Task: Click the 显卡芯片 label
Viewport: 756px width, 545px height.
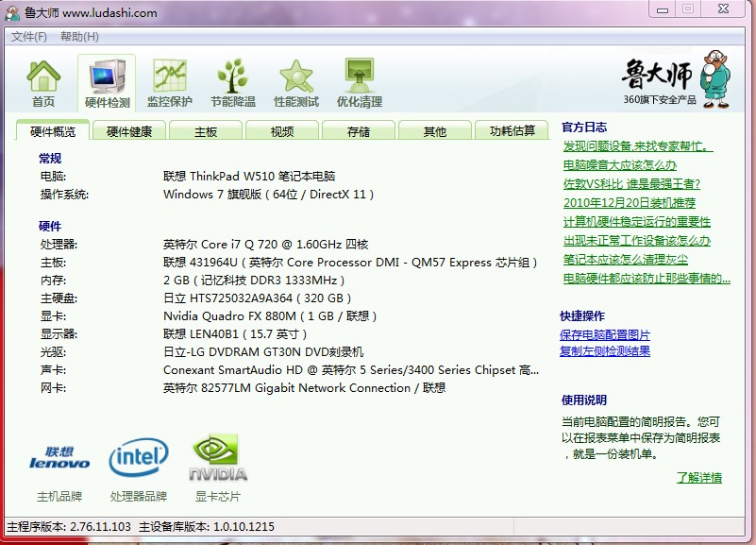Action: click(x=217, y=496)
